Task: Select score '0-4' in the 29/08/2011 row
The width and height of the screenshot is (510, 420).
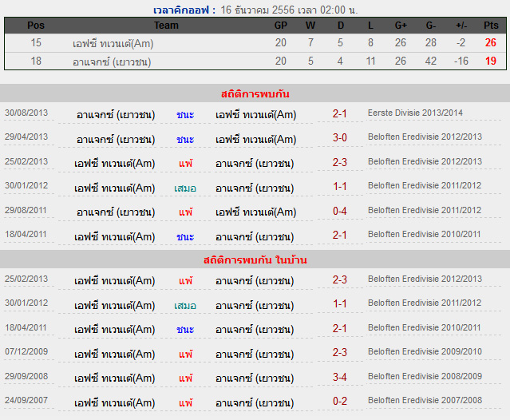Action: point(339,211)
